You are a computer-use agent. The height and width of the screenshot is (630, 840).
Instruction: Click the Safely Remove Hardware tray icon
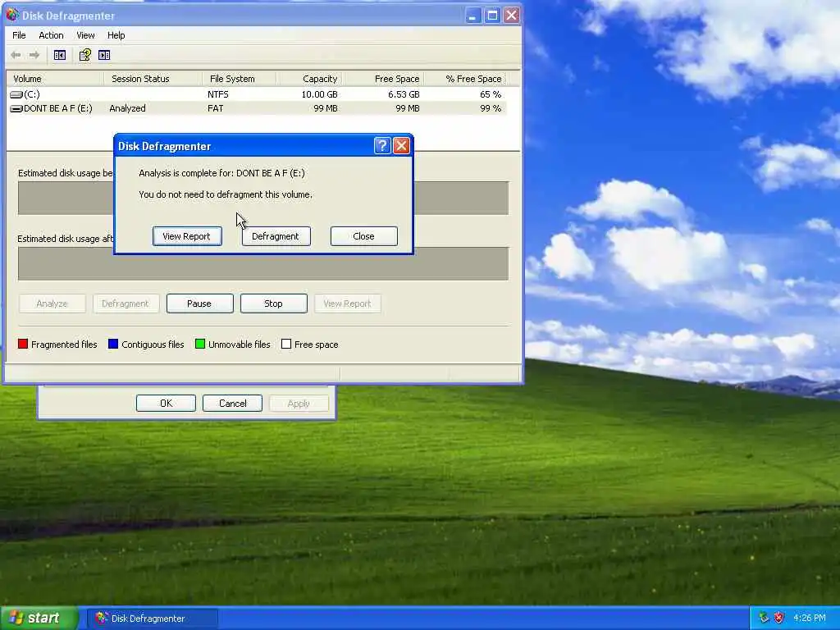(764, 618)
